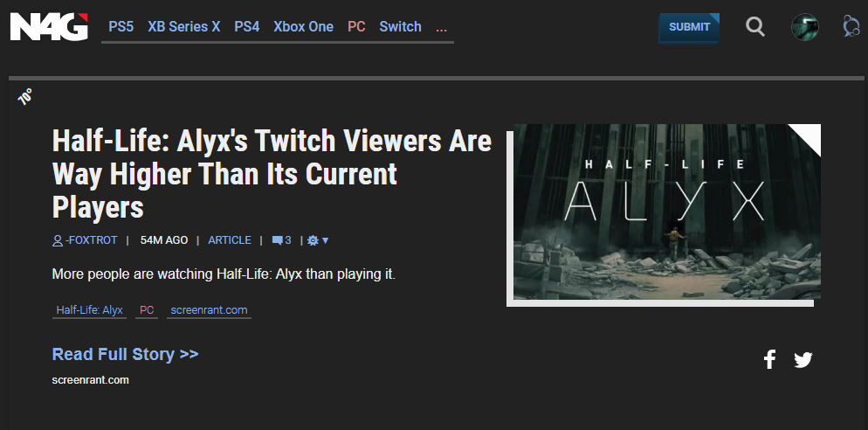868x430 pixels.
Task: Click the screenrant.com source tag
Action: (209, 310)
